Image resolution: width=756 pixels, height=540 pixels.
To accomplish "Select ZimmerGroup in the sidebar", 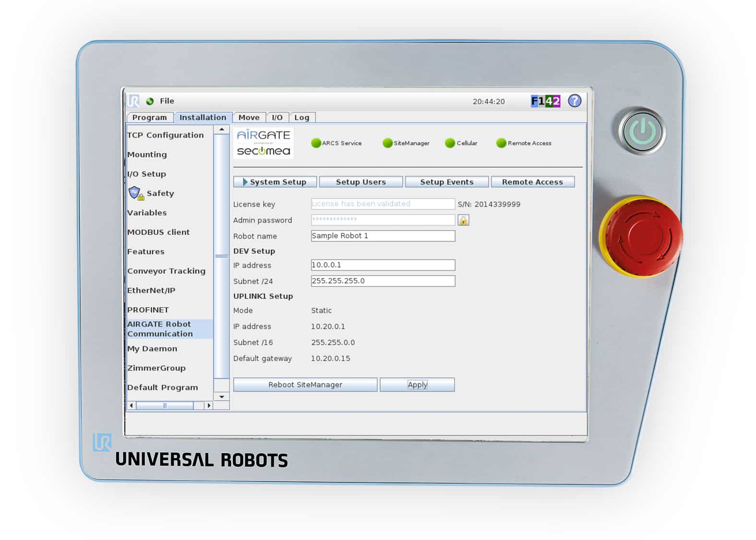I will coord(156,368).
